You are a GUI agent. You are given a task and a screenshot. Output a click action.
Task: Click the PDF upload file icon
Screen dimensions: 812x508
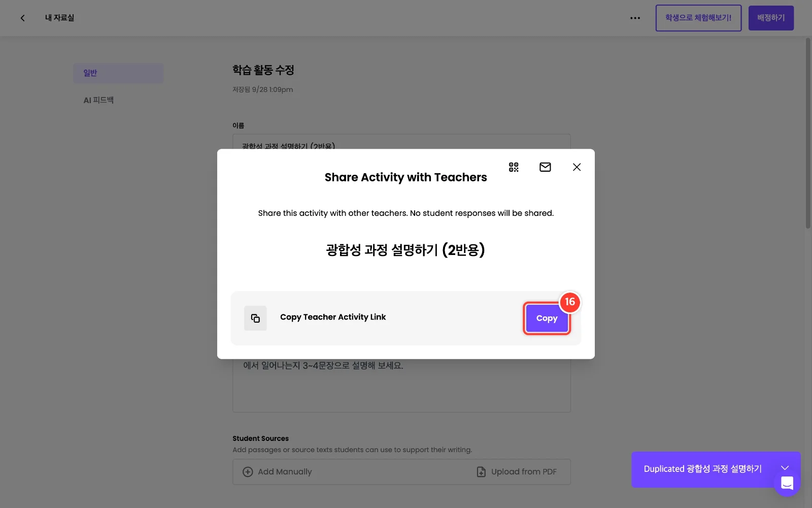click(x=481, y=472)
